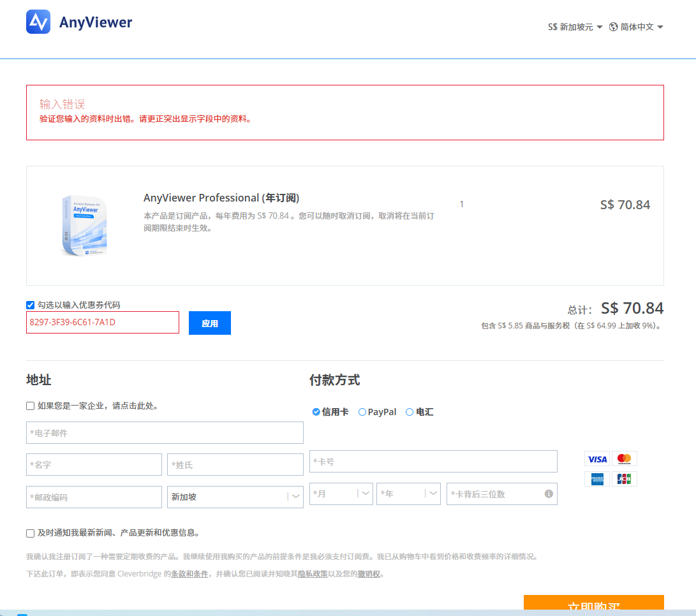Open the 简体中文 language dropdown
This screenshot has width=696, height=616.
pos(637,27)
